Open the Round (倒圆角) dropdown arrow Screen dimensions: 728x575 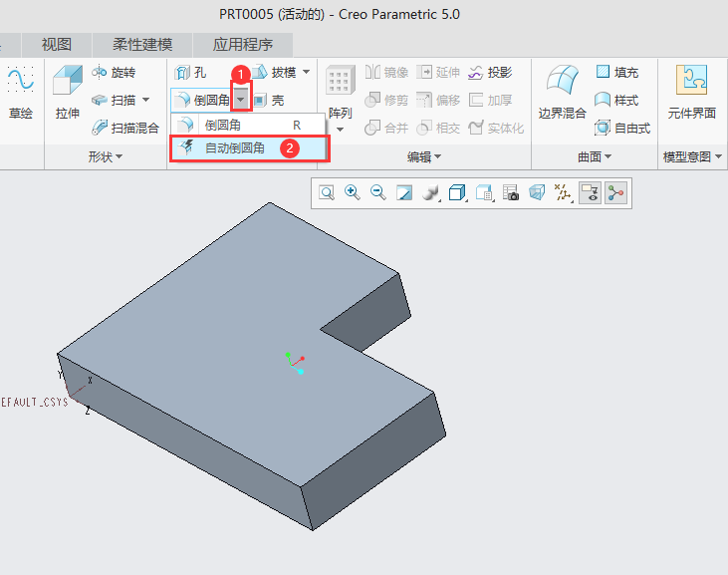240,101
